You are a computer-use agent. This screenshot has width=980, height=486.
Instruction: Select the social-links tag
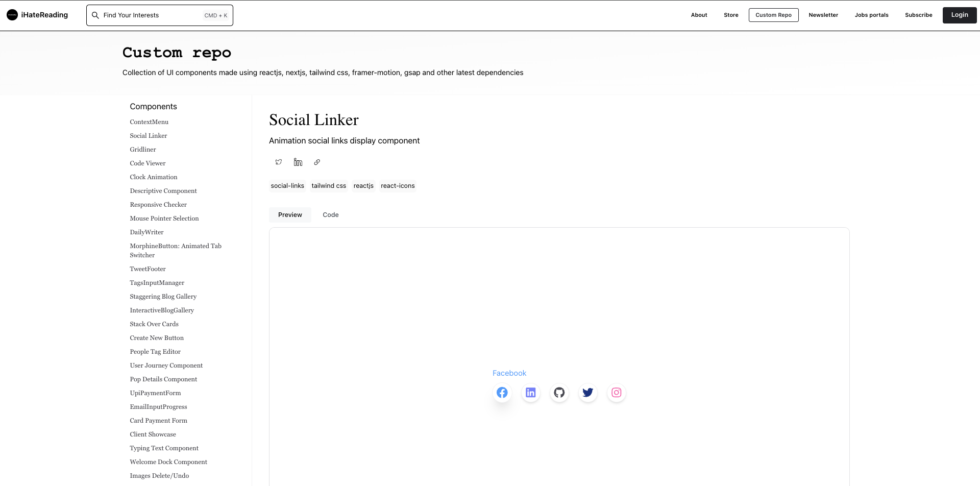pos(287,186)
